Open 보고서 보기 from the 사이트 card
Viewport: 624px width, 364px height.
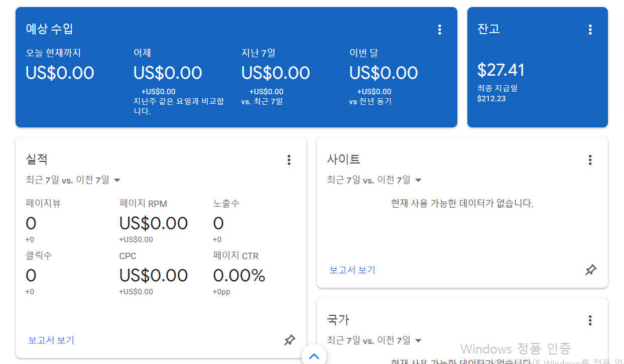click(x=352, y=270)
